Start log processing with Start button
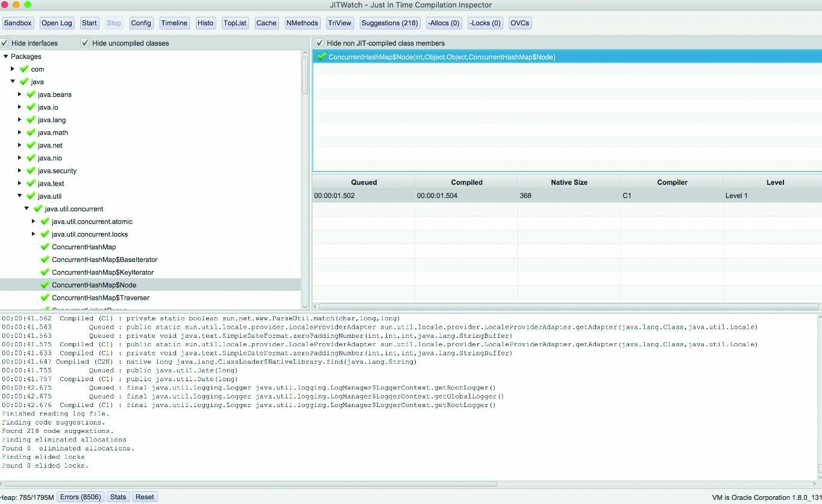The height and width of the screenshot is (504, 822). point(89,23)
